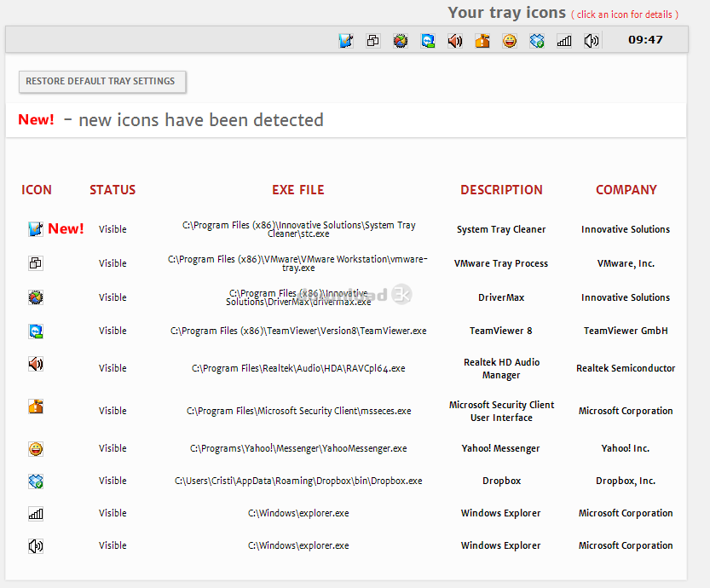Click the COMPANY column header
This screenshot has width=710, height=588.
(x=626, y=190)
